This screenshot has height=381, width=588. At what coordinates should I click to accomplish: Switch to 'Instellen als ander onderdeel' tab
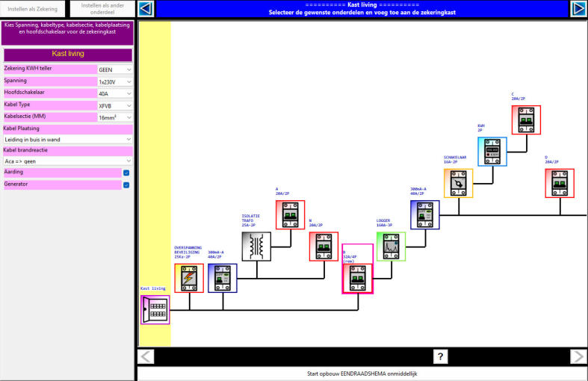102,9
